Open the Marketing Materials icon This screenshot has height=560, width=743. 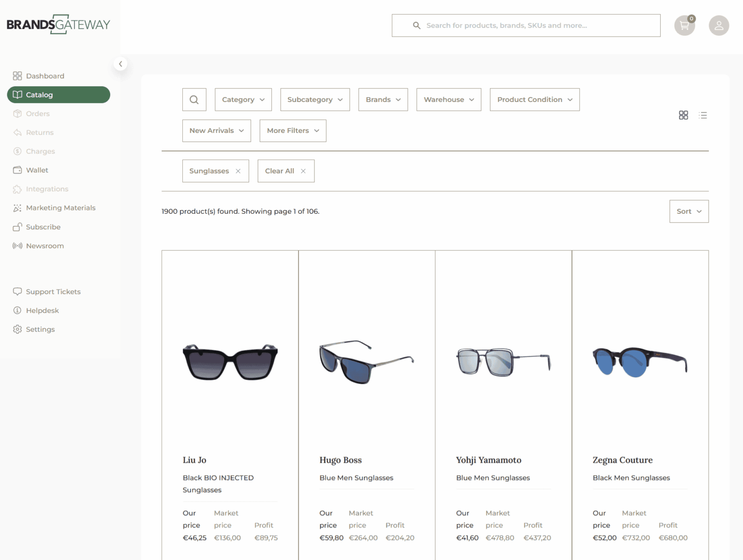(18, 207)
